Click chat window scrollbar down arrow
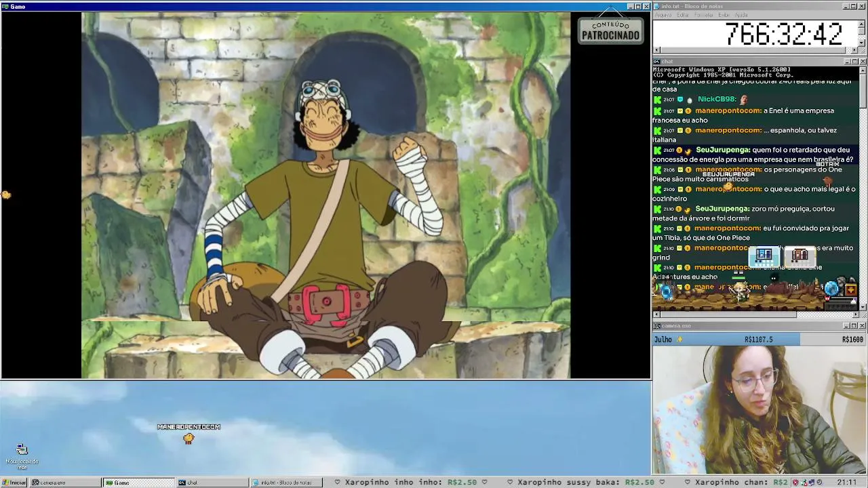 tap(863, 307)
